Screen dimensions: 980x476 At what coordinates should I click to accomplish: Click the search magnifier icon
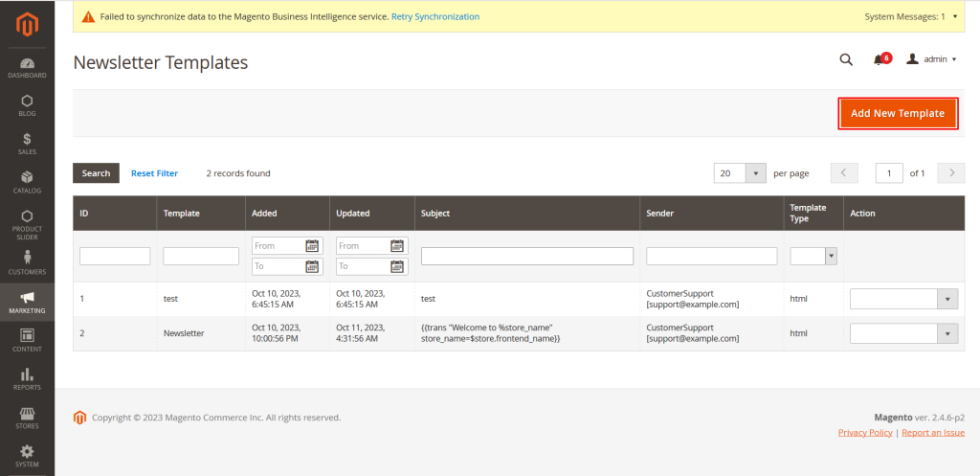point(846,59)
